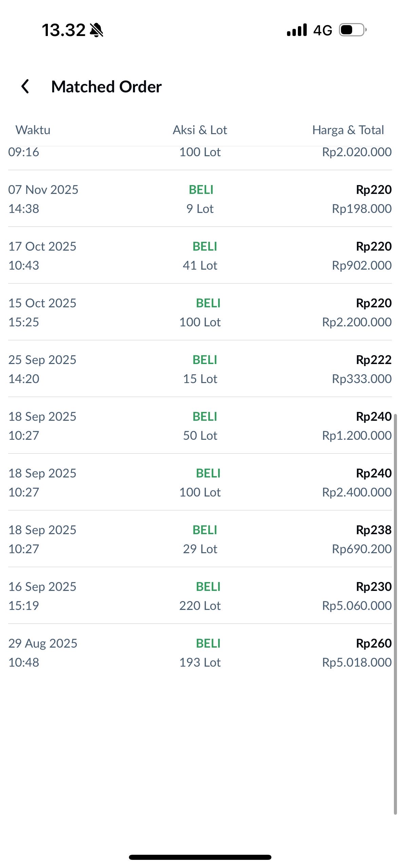
Task: Open the 07 Nov 2025 BELI 9 Lot order
Action: pos(200,199)
